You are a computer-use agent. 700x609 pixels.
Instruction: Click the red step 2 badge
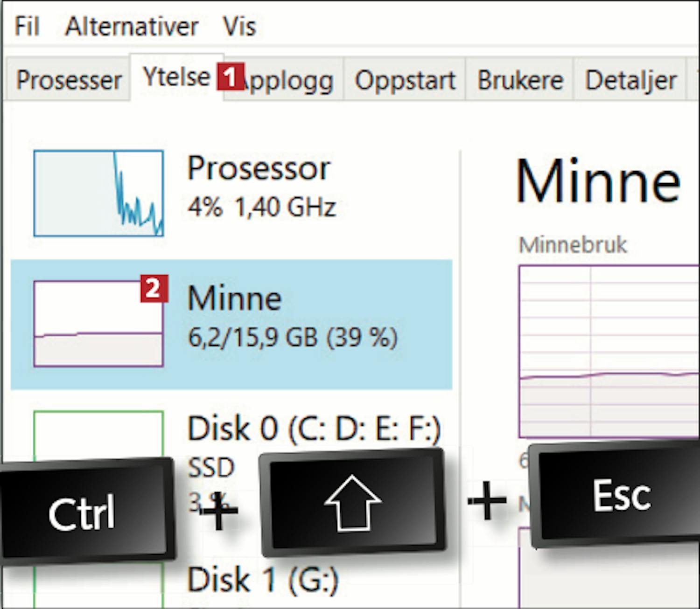tap(154, 289)
